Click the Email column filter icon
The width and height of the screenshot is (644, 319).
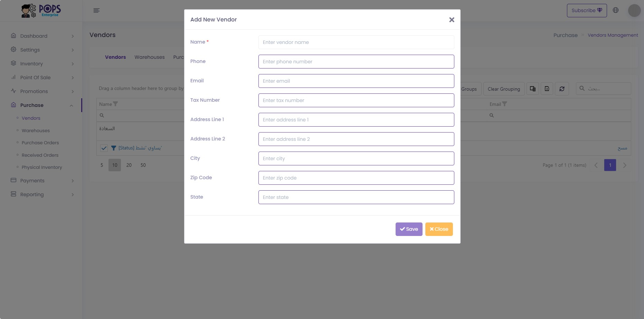coord(504,104)
